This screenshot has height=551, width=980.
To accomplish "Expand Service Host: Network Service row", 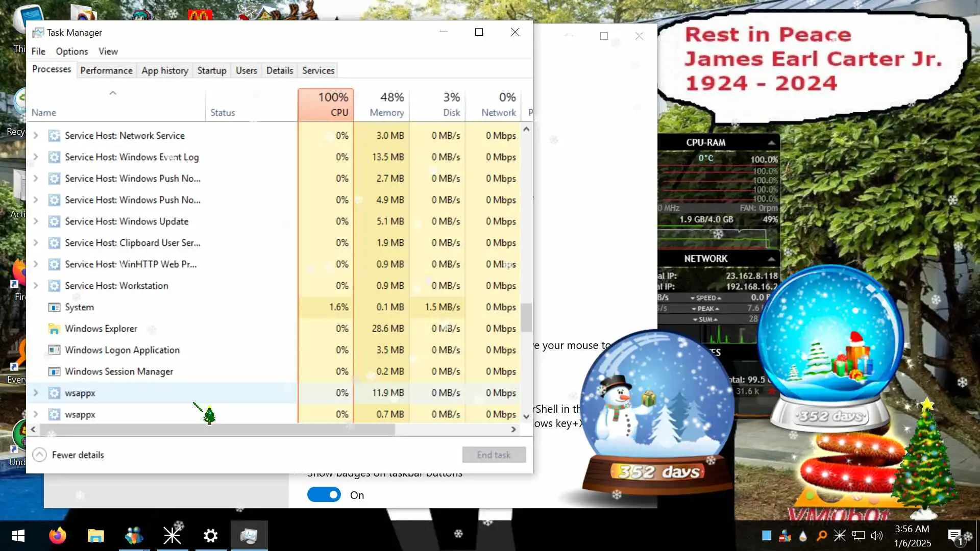I will (x=36, y=136).
